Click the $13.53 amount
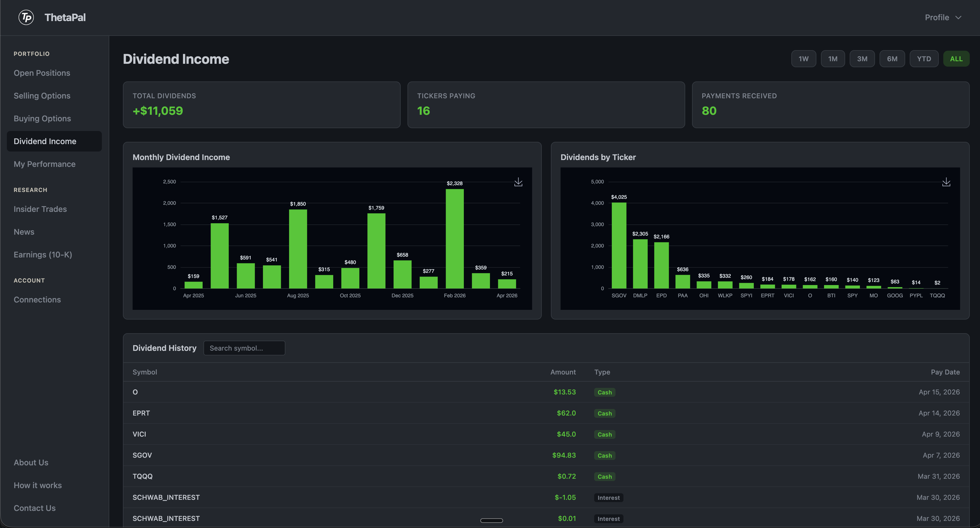 coord(565,392)
